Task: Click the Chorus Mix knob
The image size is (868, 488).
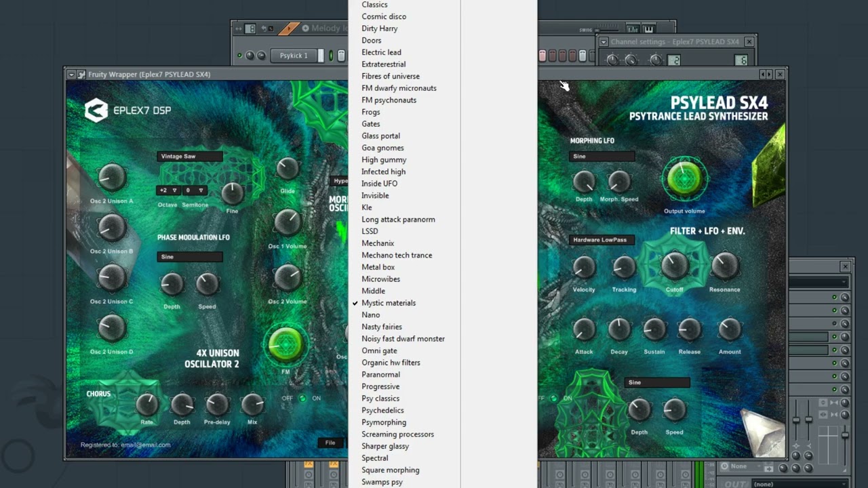Action: point(252,405)
